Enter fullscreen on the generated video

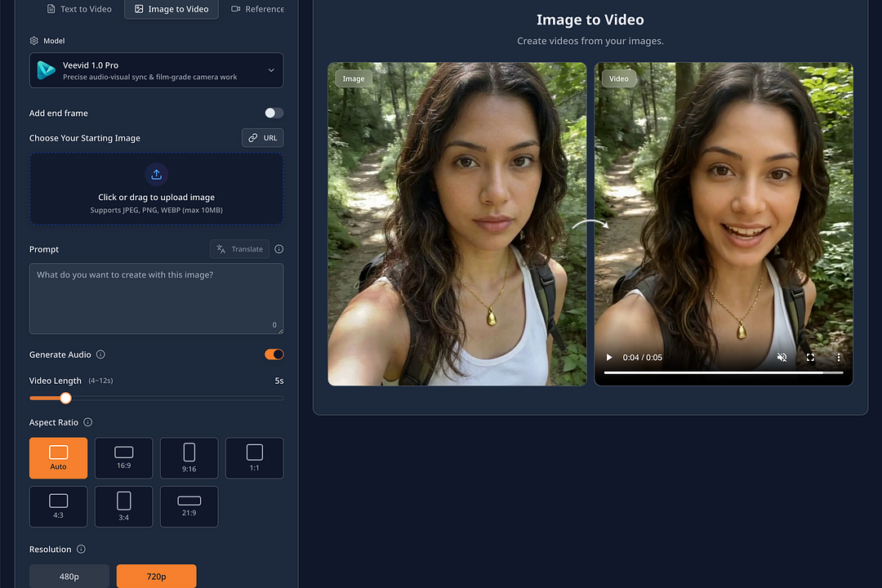click(810, 357)
